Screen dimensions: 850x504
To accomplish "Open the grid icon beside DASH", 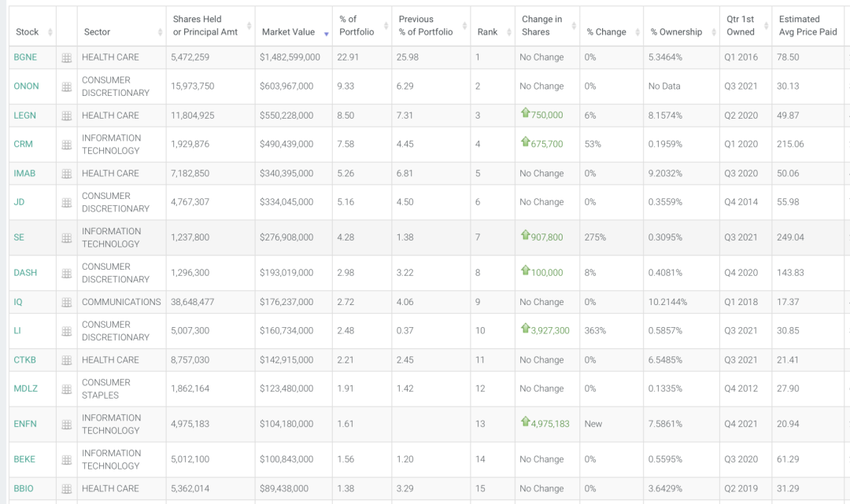I will (x=67, y=274).
